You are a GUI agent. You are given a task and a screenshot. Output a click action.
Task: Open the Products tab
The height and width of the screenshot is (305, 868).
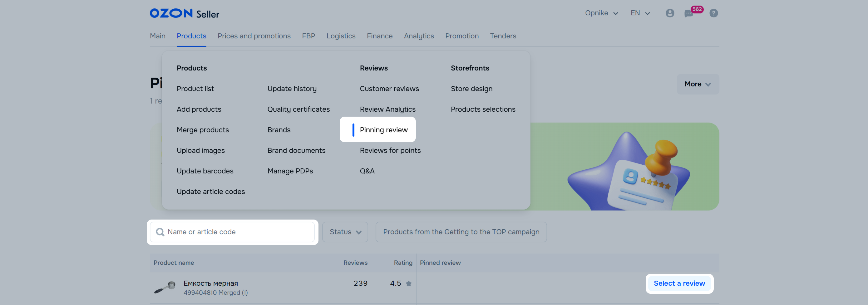pos(191,36)
